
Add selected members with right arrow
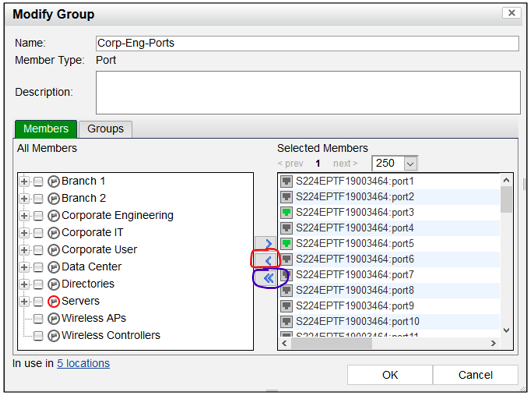tap(266, 244)
